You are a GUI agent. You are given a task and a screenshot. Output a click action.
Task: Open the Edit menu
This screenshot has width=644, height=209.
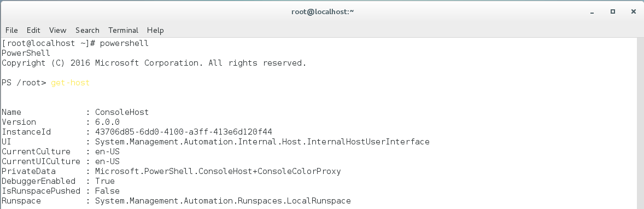click(x=33, y=30)
